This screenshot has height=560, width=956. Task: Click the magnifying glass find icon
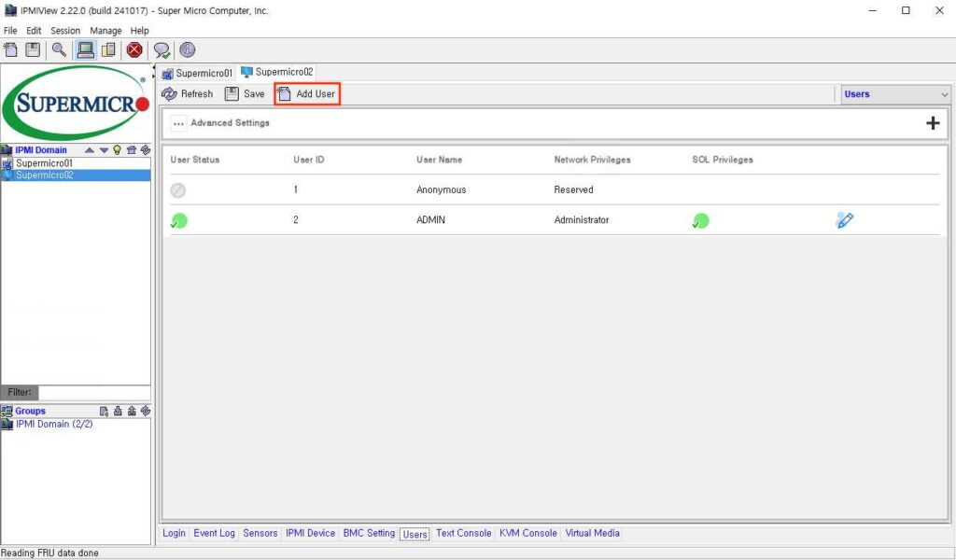pyautogui.click(x=59, y=50)
